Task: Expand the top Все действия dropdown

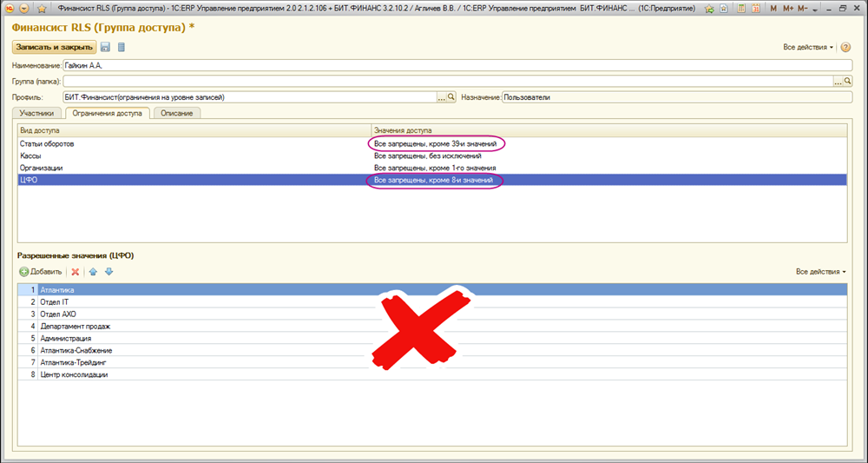Action: (x=808, y=47)
